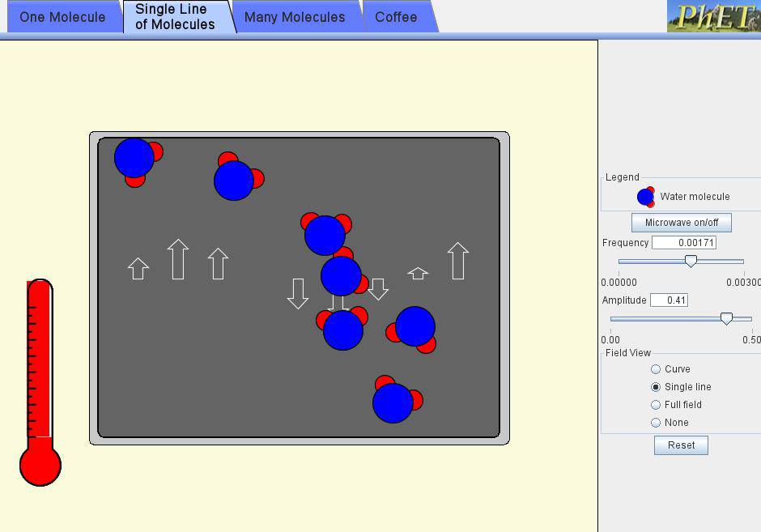
Task: Click the water molecule in the top-left corner of chamber
Action: (135, 159)
